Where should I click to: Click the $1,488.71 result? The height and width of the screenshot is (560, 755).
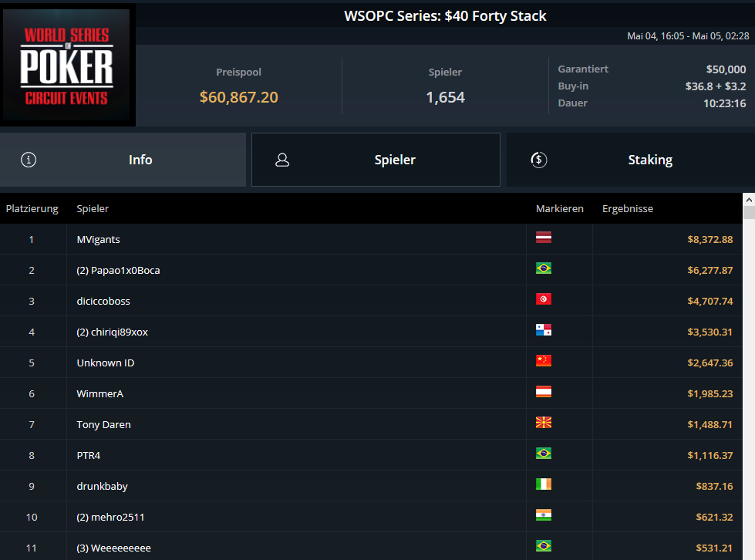[709, 424]
